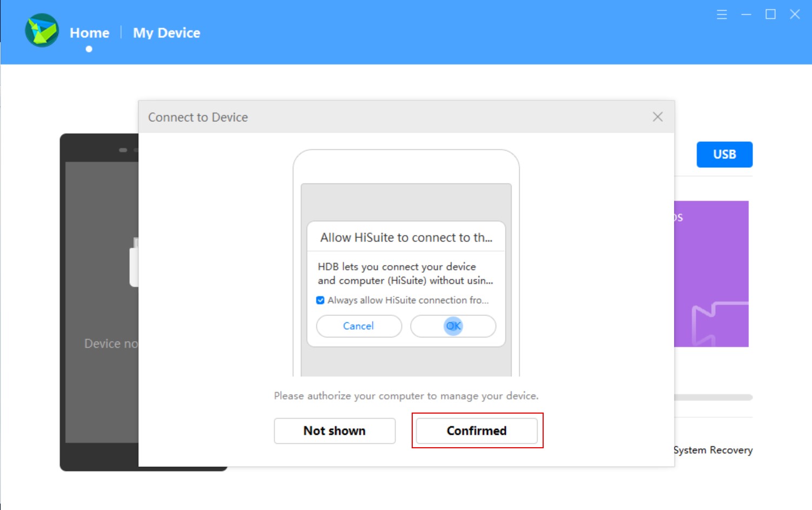Screen dimensions: 812x510
Task: Click the green arrows sync logo
Action: (x=41, y=31)
